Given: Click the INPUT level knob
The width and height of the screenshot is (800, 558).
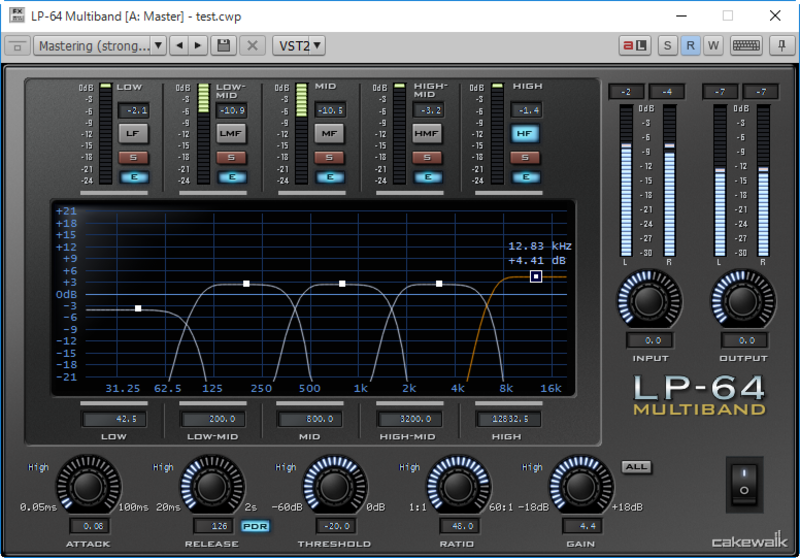Looking at the screenshot, I should 649,301.
